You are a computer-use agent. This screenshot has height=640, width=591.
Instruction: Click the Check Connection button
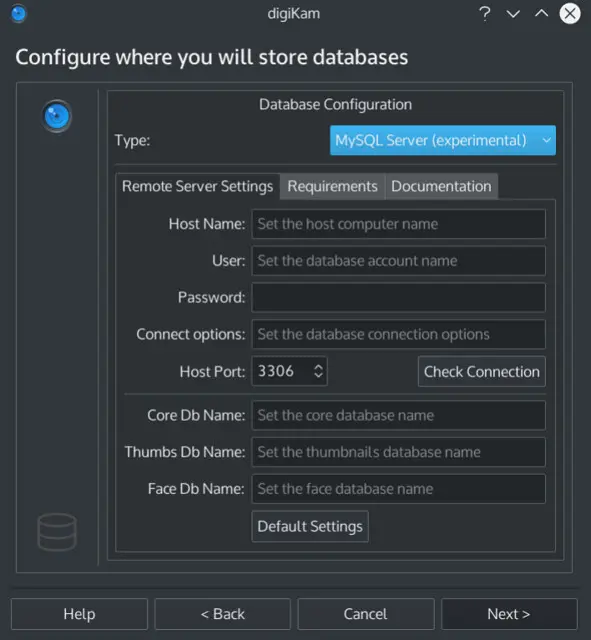pyautogui.click(x=482, y=371)
